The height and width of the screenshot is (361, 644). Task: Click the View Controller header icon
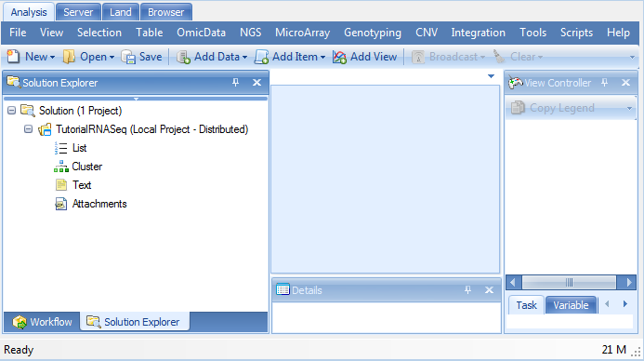(516, 82)
